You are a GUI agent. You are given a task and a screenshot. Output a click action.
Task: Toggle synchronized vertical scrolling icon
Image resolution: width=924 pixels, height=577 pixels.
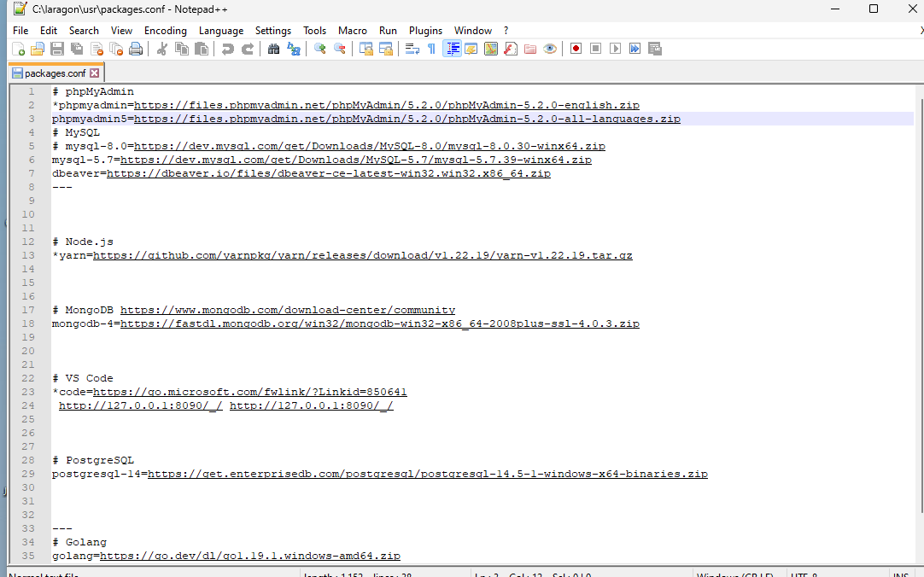pos(366,49)
